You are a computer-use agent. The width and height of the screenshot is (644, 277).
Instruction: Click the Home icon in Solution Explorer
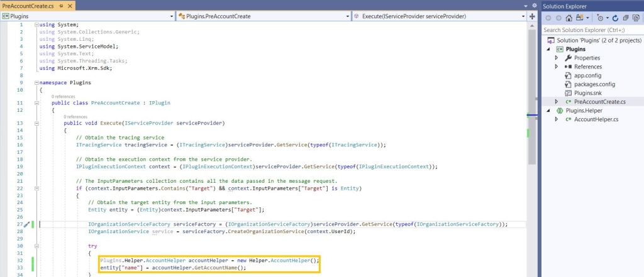(x=569, y=18)
